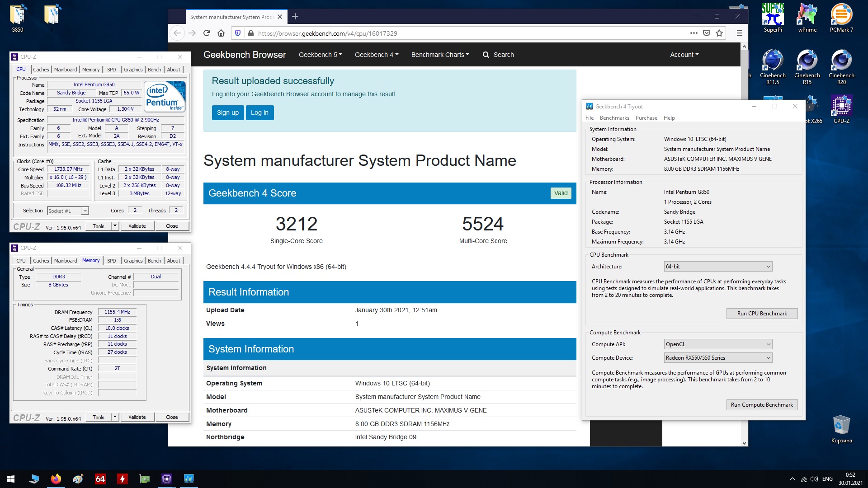Launch wPrime desktop shortcut
The width and height of the screenshot is (868, 488).
tap(807, 18)
